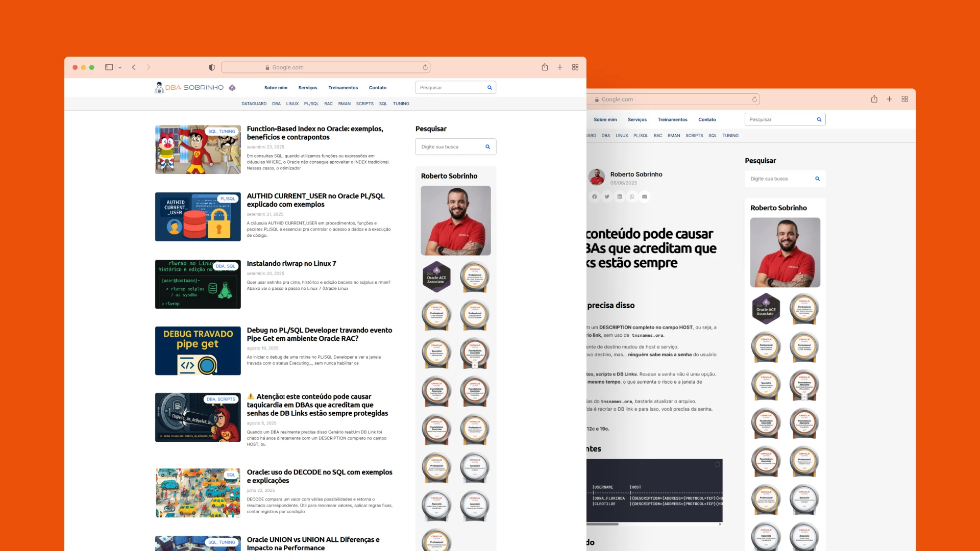Share article via WhatsApp icon
Screen dimensions: 980x551
[632, 196]
